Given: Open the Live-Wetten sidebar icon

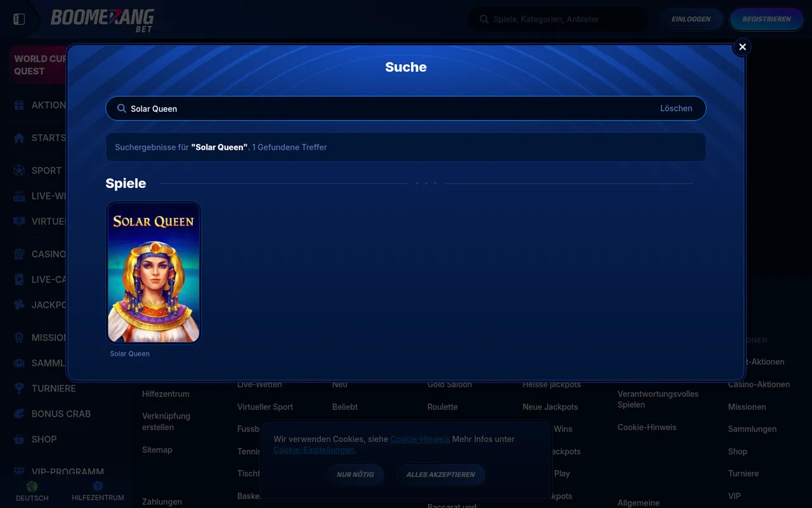Looking at the screenshot, I should click(19, 196).
